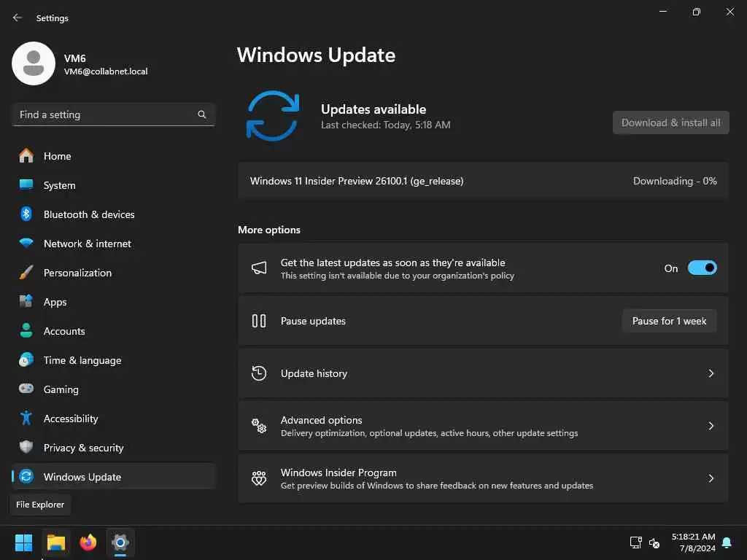This screenshot has height=560, width=747.
Task: Go to System settings
Action: pyautogui.click(x=113, y=184)
